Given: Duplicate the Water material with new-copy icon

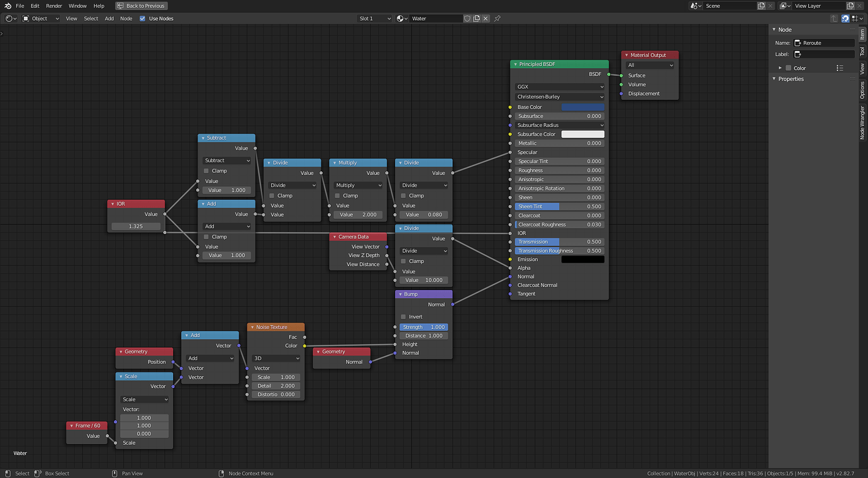Looking at the screenshot, I should point(477,18).
